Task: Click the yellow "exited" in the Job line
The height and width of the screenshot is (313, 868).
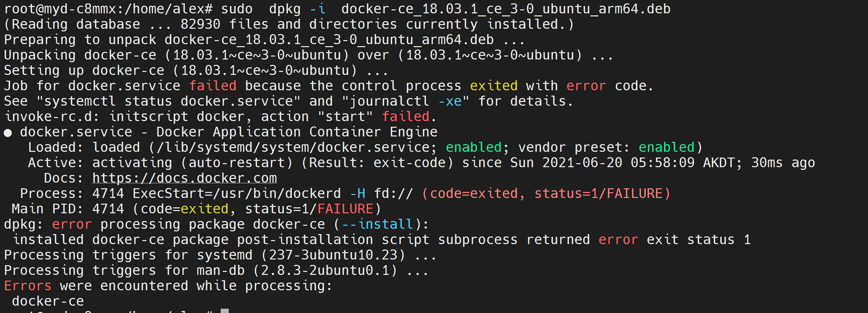Action: (494, 86)
